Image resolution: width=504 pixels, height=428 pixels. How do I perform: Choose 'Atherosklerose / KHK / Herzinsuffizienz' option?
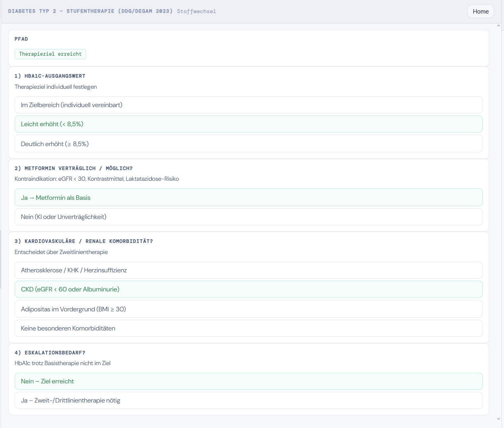248,270
